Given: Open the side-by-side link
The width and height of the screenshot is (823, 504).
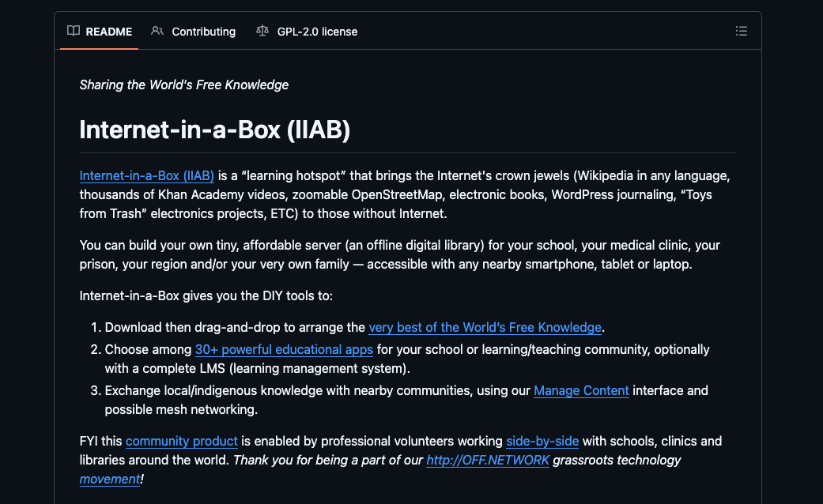Looking at the screenshot, I should click(x=542, y=441).
